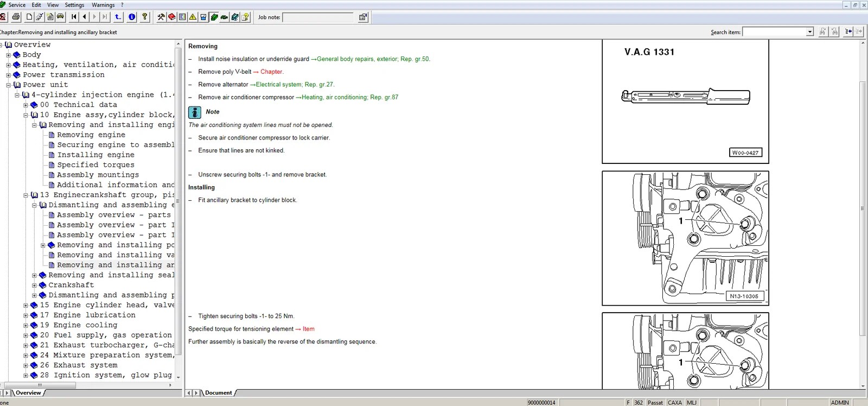Go to the previous page arrow
This screenshot has height=406, width=868.
point(84,17)
